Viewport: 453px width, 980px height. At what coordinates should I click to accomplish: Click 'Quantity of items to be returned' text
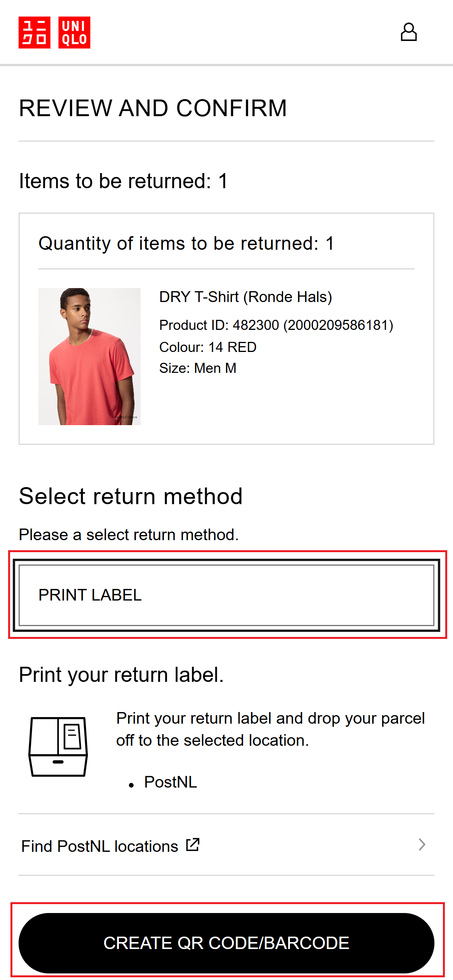[186, 244]
